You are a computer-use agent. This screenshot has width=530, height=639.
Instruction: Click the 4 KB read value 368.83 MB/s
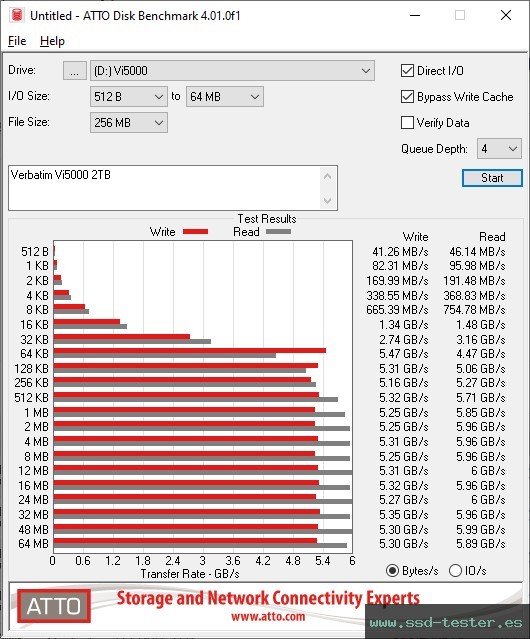(x=474, y=295)
